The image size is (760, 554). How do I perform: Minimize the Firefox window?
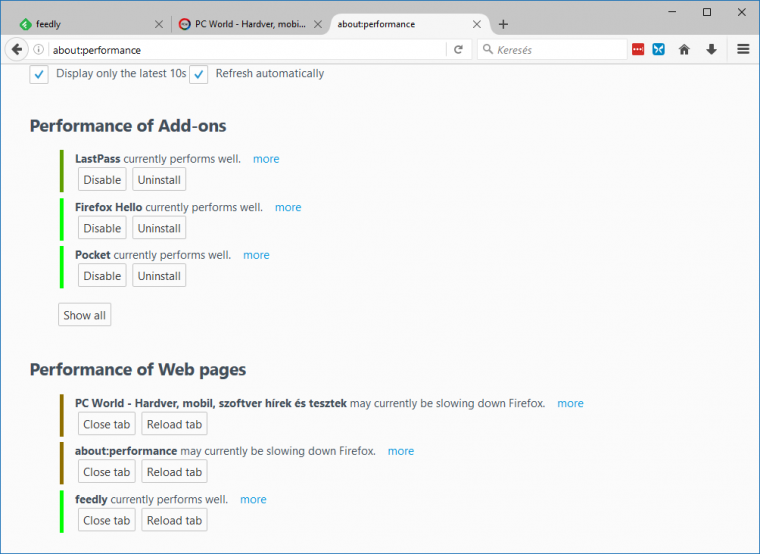coord(672,12)
